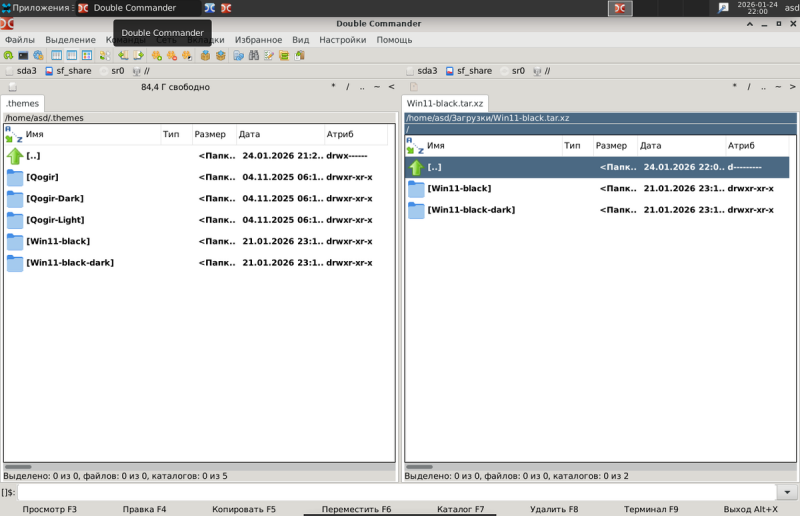Open the Избранное menu
Viewport: 800px width, 516px height.
pos(258,40)
